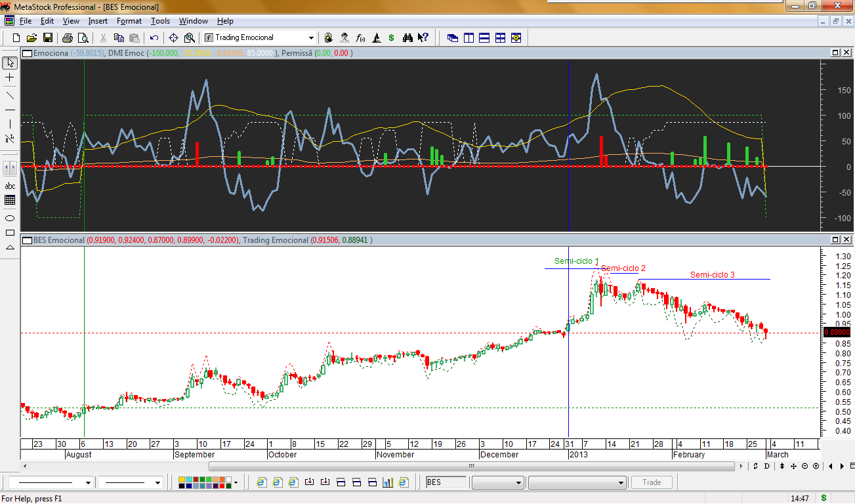Image resolution: width=855 pixels, height=504 pixels.
Task: Select the abc text annotation tool
Action: [x=10, y=186]
